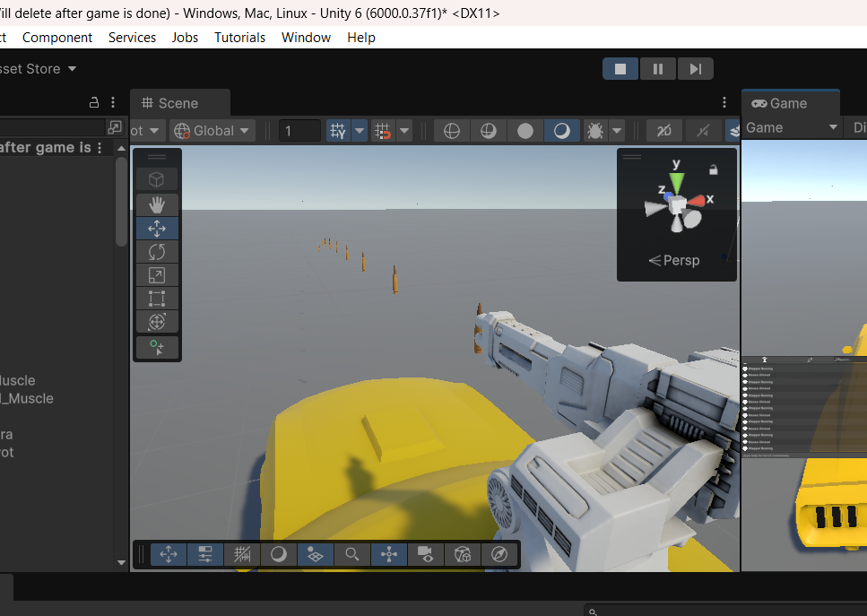Select the Transform tool
The width and height of the screenshot is (867, 616).
coord(157,322)
